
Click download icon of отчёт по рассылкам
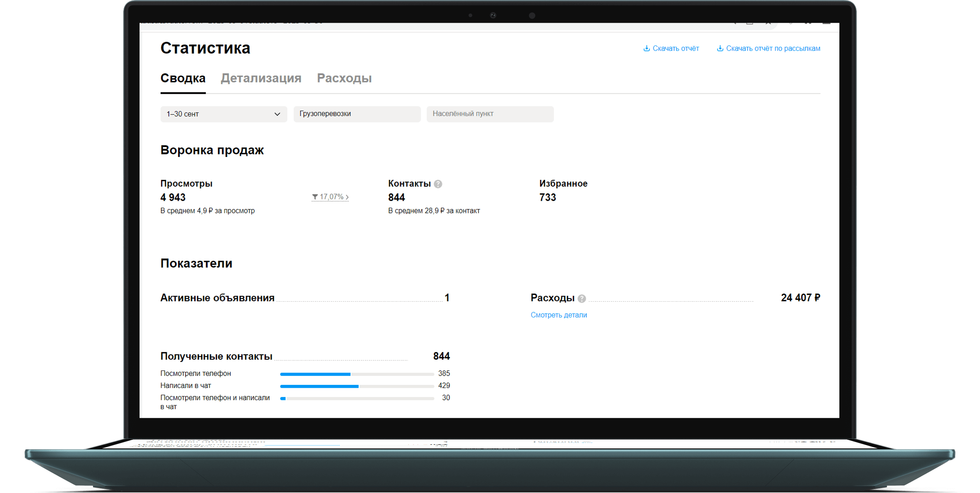point(720,48)
